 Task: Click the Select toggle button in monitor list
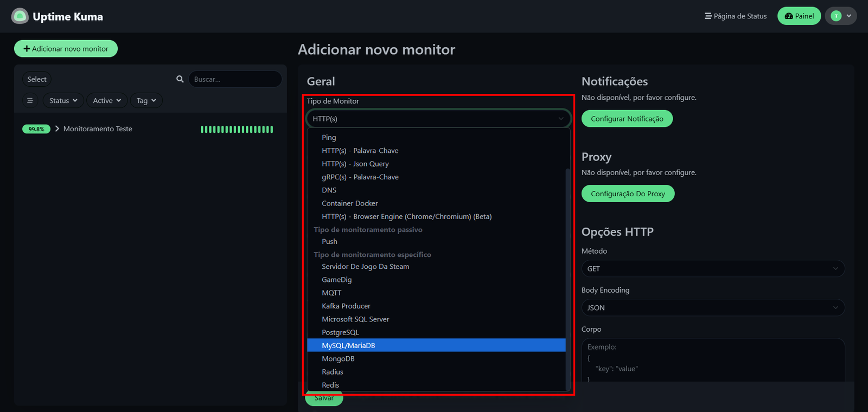(x=37, y=79)
